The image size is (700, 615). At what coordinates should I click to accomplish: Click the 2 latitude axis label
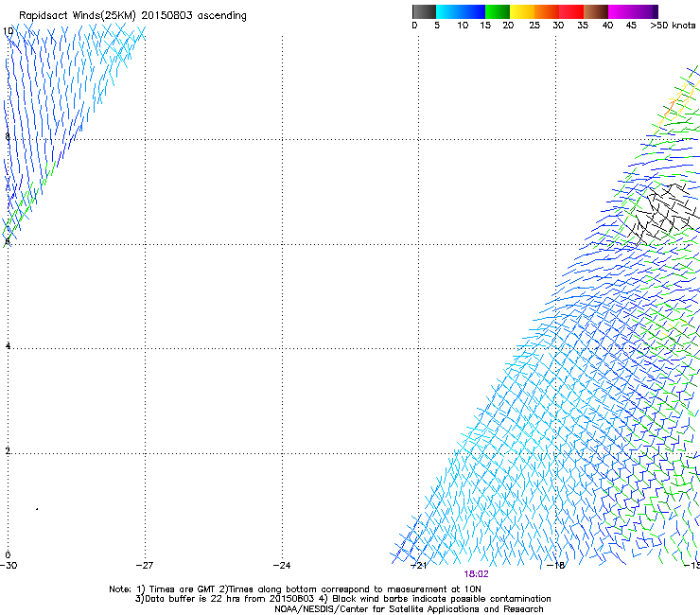click(x=8, y=450)
